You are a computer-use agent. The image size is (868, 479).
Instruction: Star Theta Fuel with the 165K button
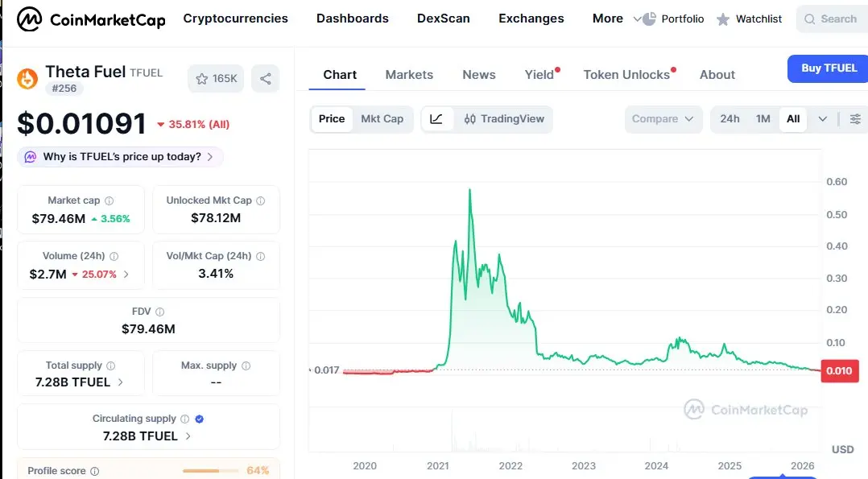coord(217,79)
